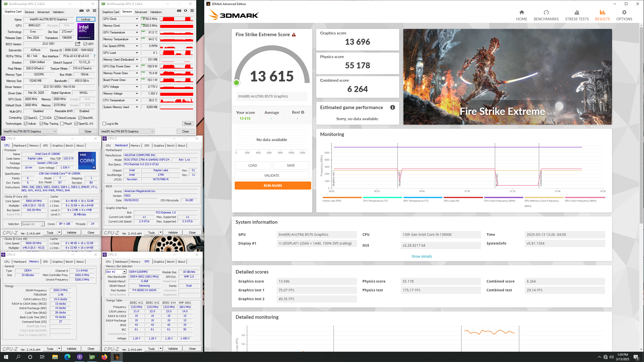This screenshot has height=362, width=644.
Task: Click the CPU-Z taskbar icon
Action: (79, 357)
